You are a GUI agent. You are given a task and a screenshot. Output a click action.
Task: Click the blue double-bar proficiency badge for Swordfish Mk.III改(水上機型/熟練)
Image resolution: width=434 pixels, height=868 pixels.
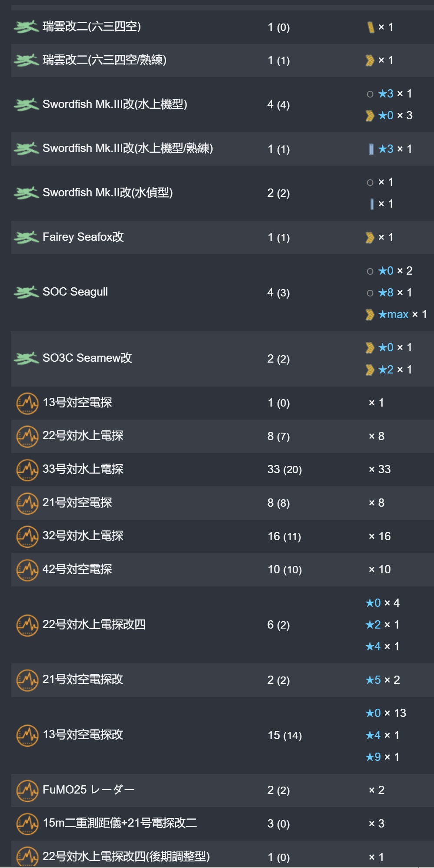coord(371,149)
